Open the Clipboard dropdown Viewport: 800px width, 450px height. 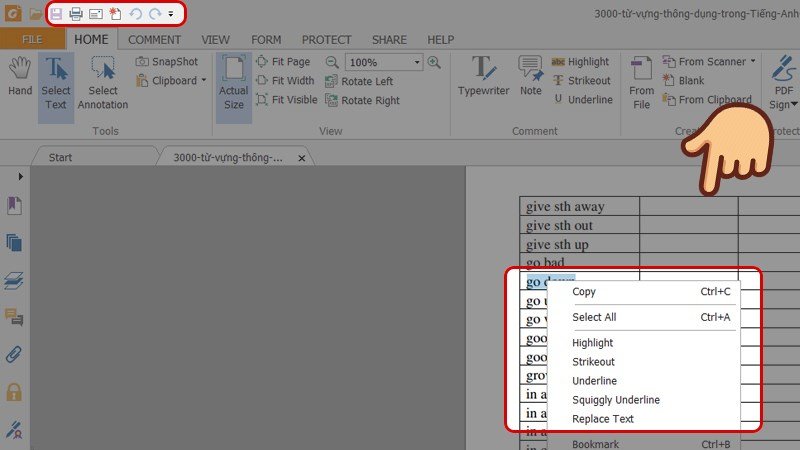point(171,81)
